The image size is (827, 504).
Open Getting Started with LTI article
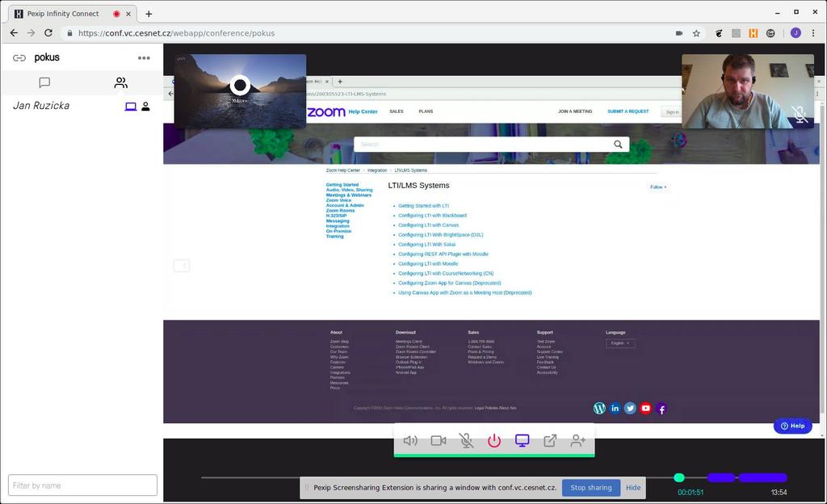[x=423, y=206]
